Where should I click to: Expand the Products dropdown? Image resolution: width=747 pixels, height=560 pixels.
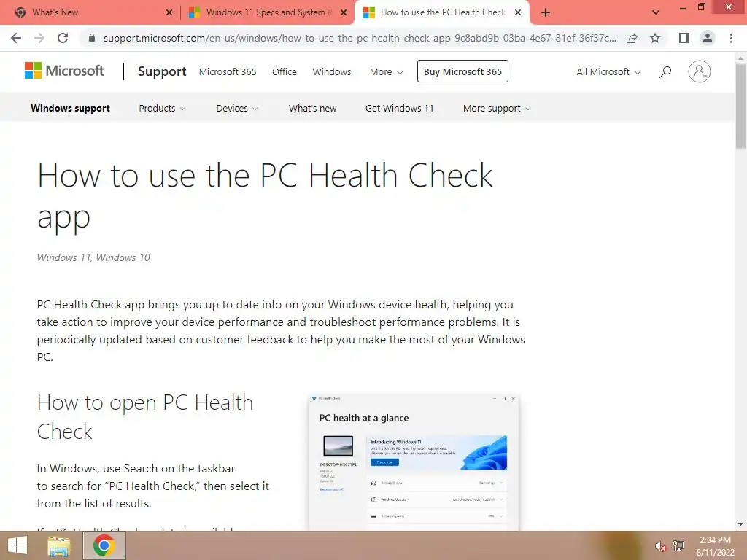(x=162, y=108)
